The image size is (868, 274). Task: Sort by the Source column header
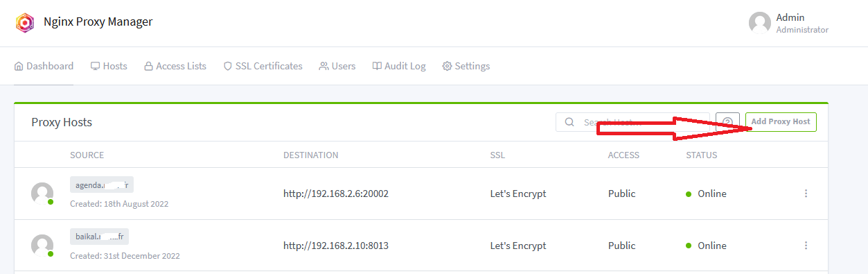click(87, 155)
